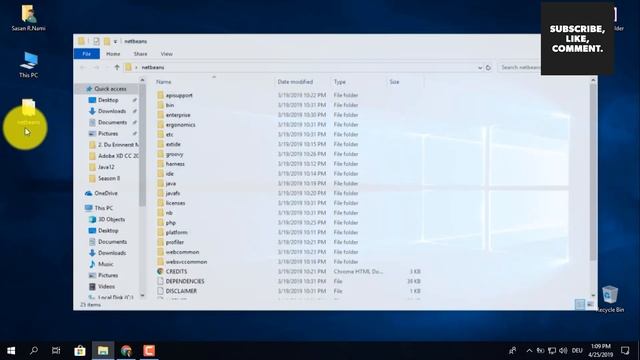Select the profiler folder
Viewport: 640px width, 360px height.
click(175, 242)
